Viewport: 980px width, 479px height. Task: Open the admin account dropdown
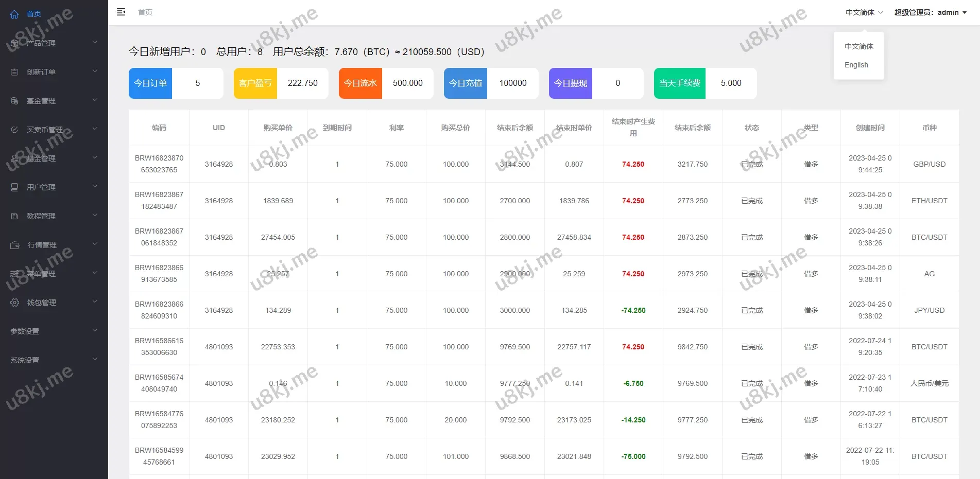[930, 12]
